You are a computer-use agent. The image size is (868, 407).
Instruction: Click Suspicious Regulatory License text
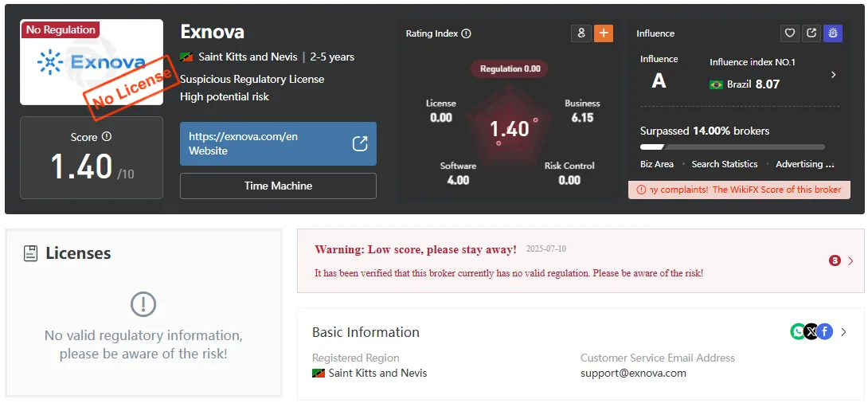(x=252, y=79)
